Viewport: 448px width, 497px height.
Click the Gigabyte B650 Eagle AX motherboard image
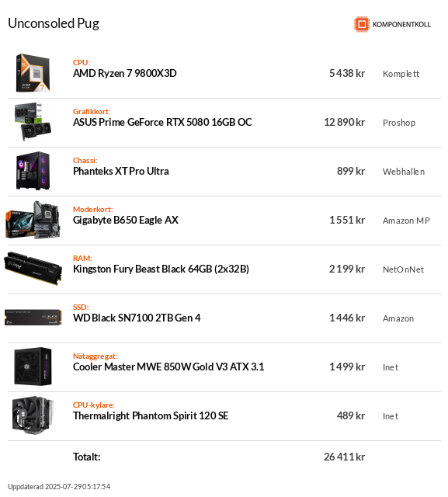click(33, 220)
